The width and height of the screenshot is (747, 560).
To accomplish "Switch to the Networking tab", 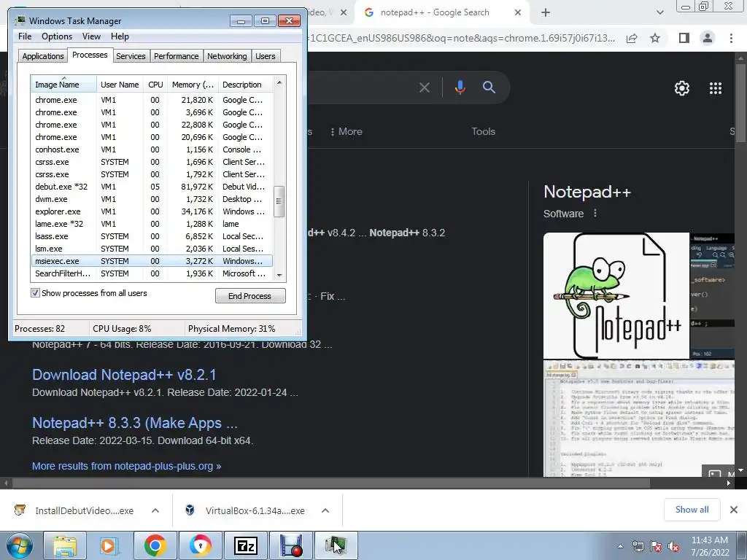I will tap(227, 56).
